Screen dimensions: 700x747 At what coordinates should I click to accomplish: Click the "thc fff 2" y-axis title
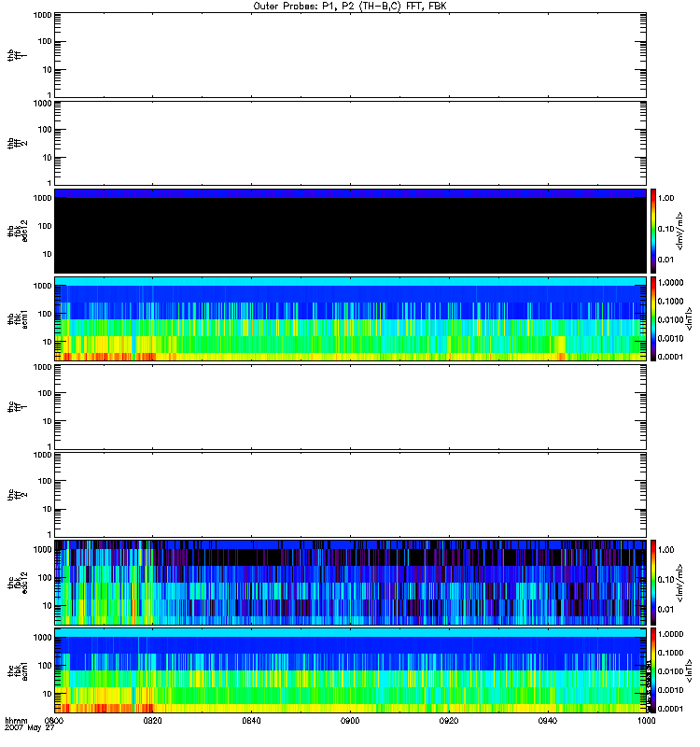coord(18,495)
